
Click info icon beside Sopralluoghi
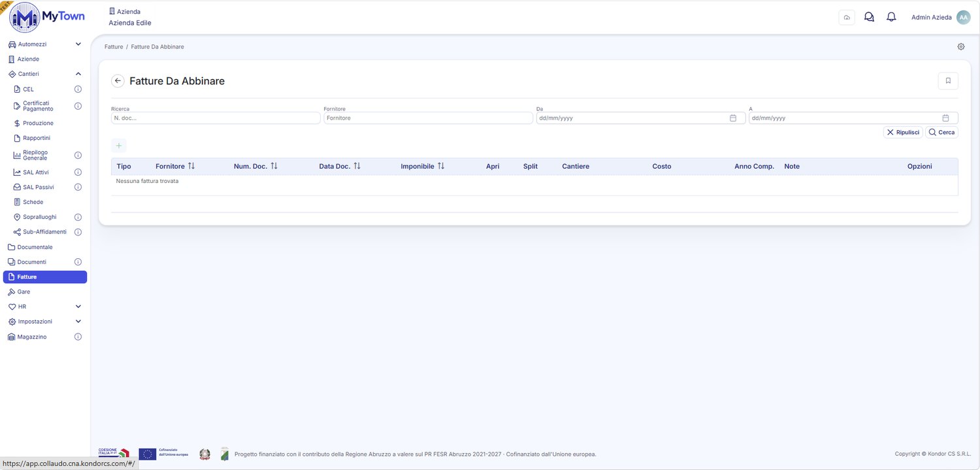pyautogui.click(x=78, y=217)
